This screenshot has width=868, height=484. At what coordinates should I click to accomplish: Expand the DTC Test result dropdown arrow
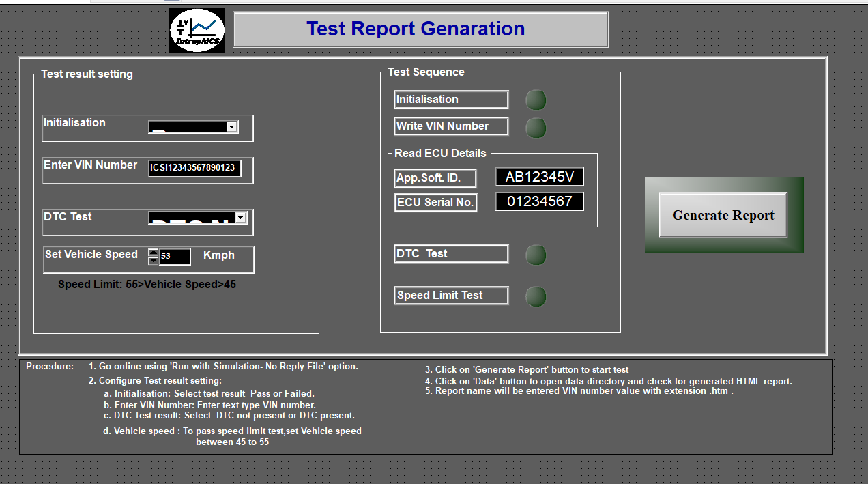tap(240, 218)
